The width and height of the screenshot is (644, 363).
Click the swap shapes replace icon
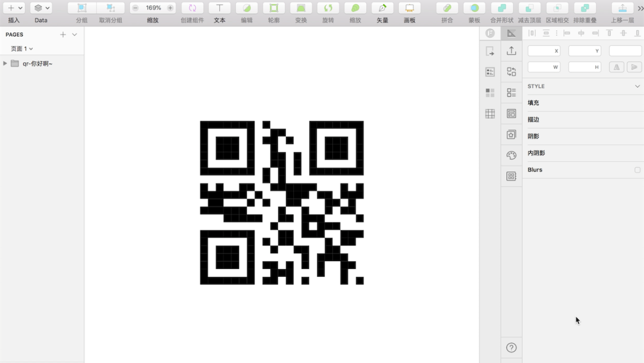512,72
